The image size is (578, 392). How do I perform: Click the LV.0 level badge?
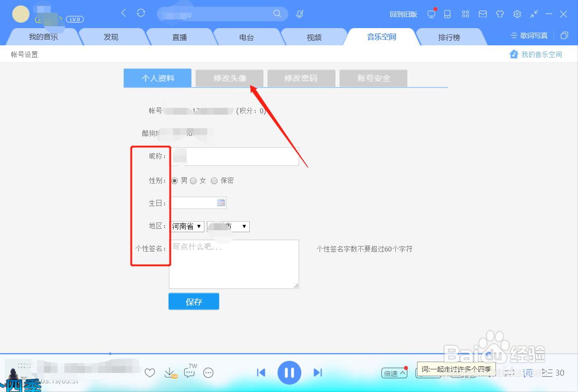coord(75,19)
